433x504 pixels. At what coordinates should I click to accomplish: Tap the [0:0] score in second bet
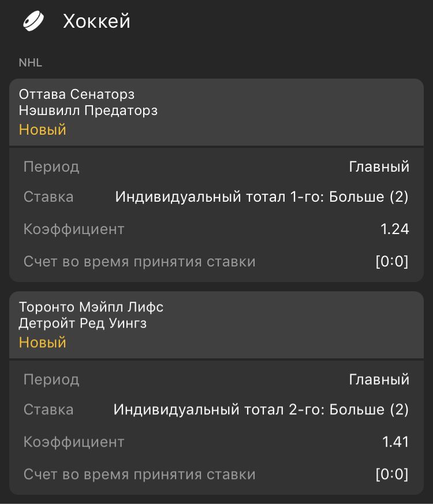click(x=392, y=475)
